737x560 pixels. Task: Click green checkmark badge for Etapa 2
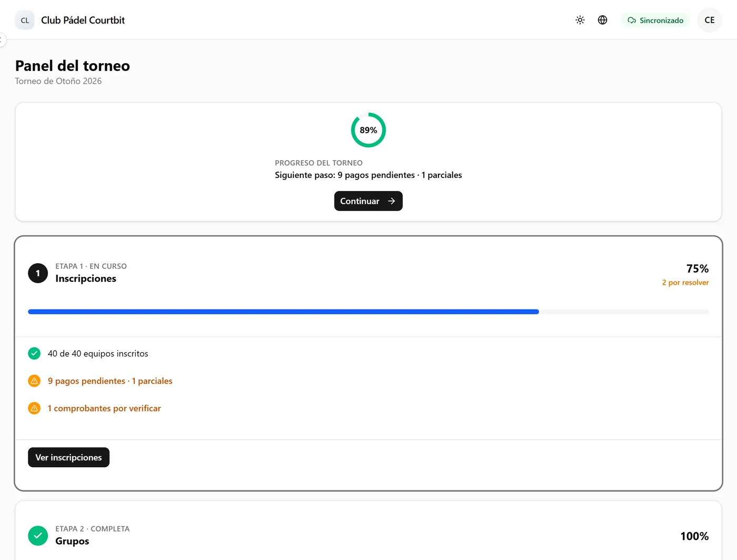pos(38,536)
